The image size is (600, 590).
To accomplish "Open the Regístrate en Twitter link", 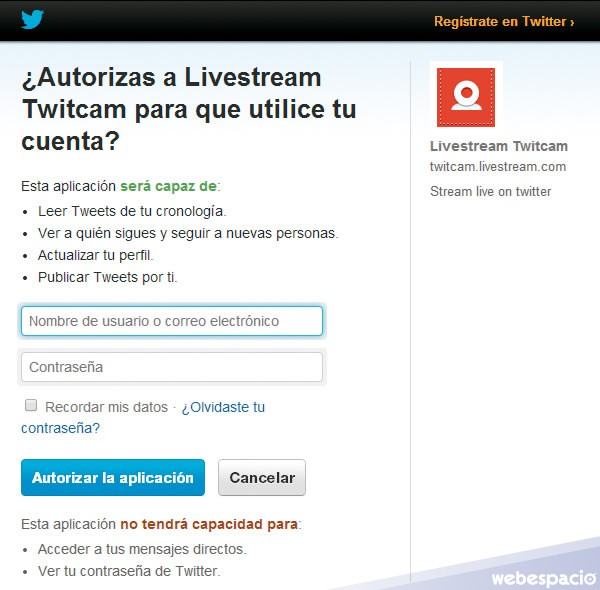I will tap(504, 21).
